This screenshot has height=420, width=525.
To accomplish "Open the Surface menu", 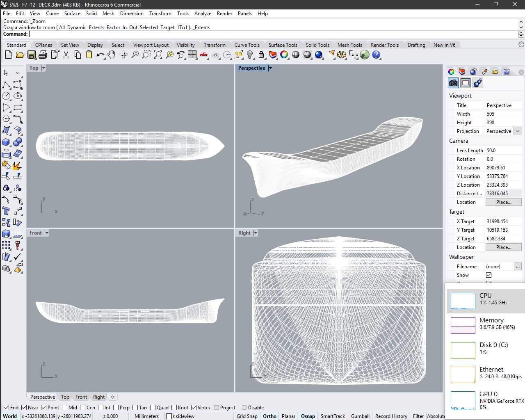I will pyautogui.click(x=72, y=14).
